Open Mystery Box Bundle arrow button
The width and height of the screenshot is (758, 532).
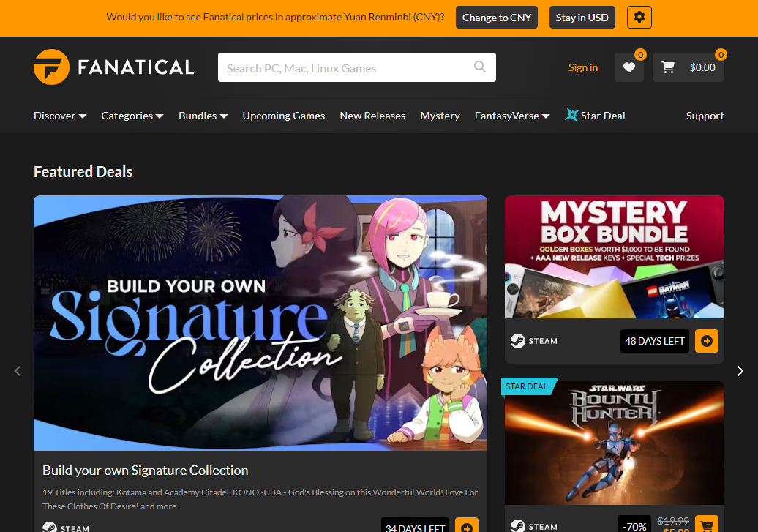tap(707, 341)
